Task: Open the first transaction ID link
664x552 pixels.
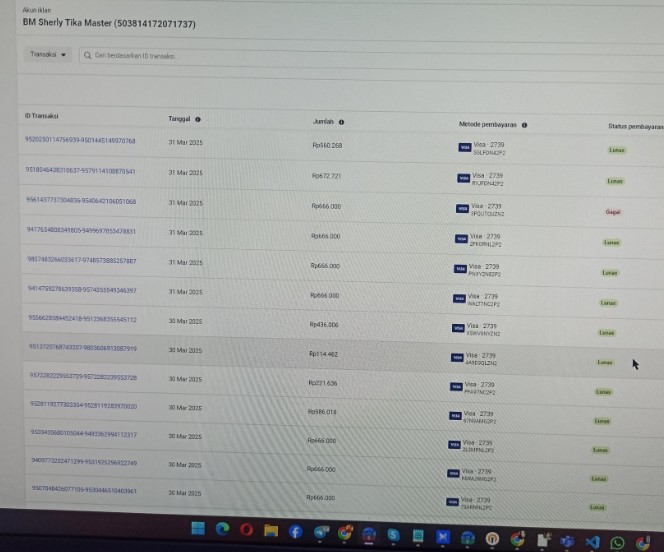Action: [80, 141]
